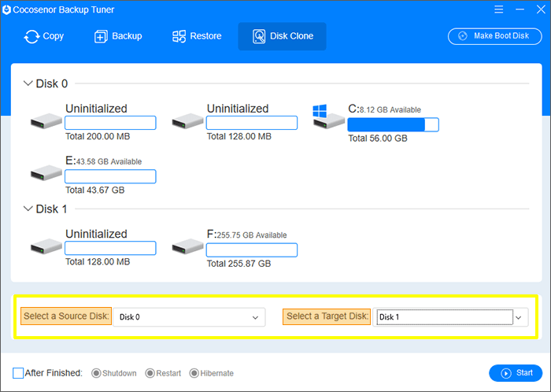Click the 'Select a Target Disk:' label
Viewport: 551px width, 392px height.
327,316
